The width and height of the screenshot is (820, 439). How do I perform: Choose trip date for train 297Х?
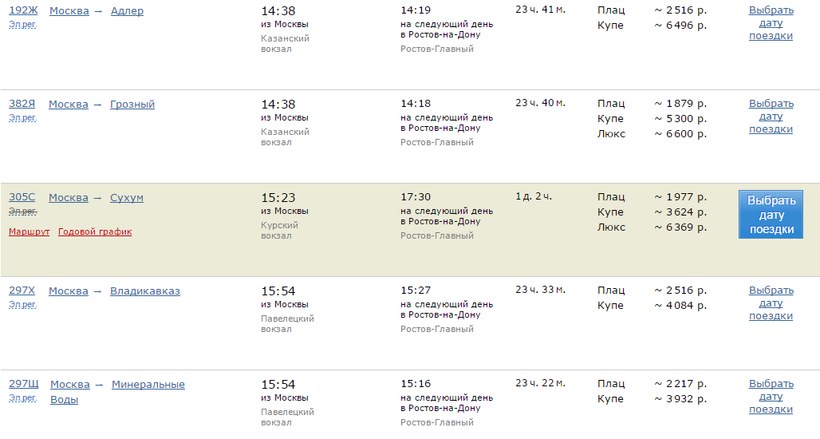point(770,303)
